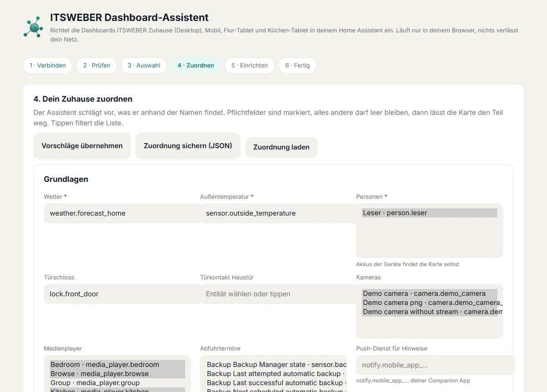Click Zuordnung sichern (JSON) button
Viewport: 547px width, 392px height.
tap(188, 146)
